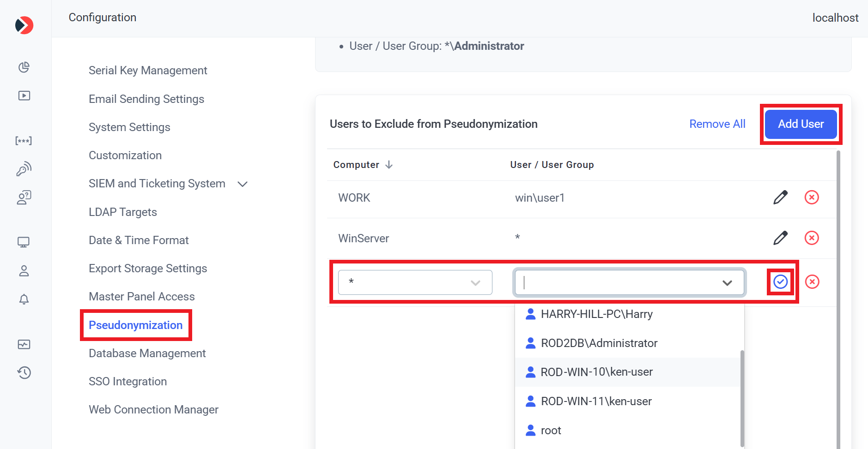
Task: Click the edit pencil for WORK row
Action: point(780,198)
